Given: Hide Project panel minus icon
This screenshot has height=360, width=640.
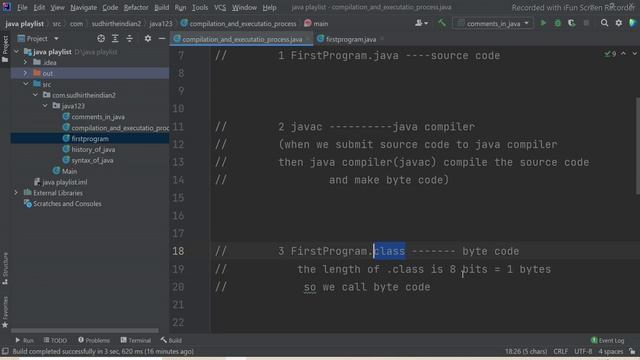Looking at the screenshot, I should 162,38.
